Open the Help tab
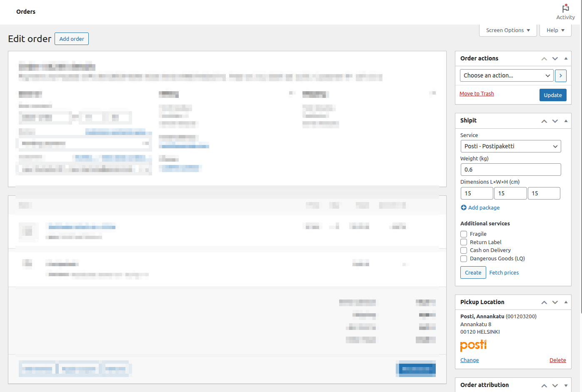This screenshot has width=582, height=392. click(555, 30)
